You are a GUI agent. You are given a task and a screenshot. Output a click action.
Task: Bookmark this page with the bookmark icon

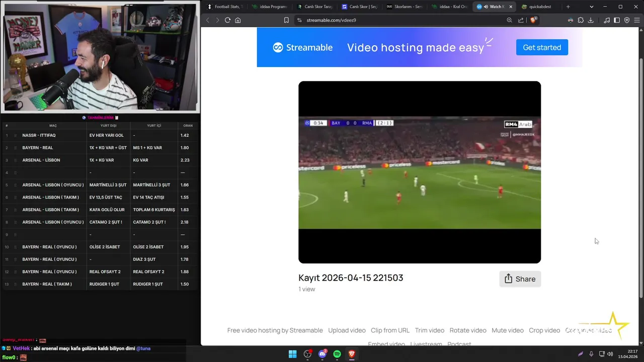click(x=286, y=20)
